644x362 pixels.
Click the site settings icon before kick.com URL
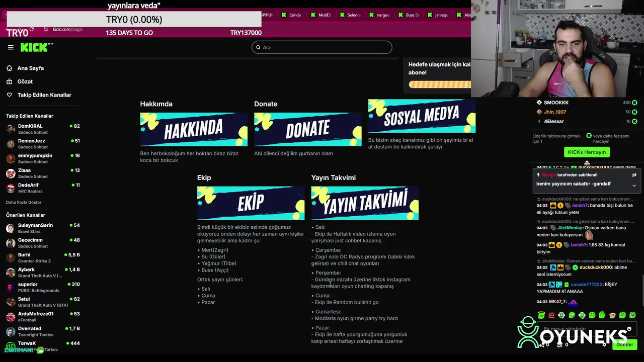pos(46,29)
